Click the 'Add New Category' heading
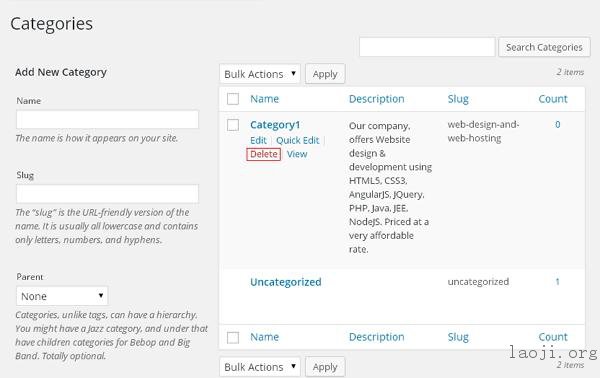Image resolution: width=600 pixels, height=378 pixels. [61, 72]
